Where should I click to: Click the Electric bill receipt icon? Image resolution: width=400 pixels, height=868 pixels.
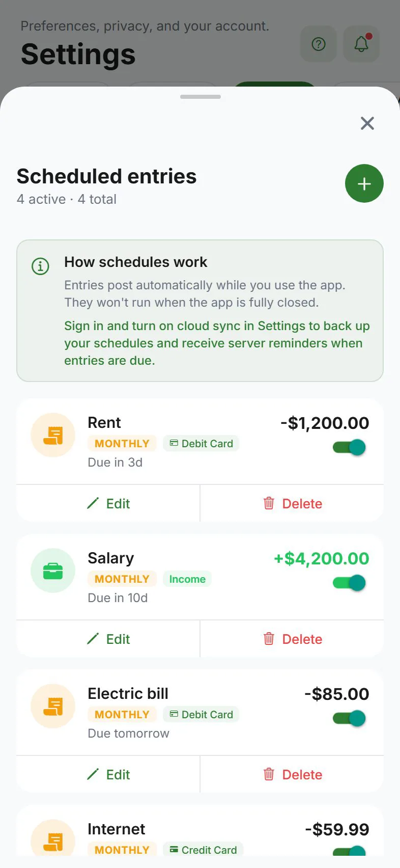pyautogui.click(x=53, y=706)
